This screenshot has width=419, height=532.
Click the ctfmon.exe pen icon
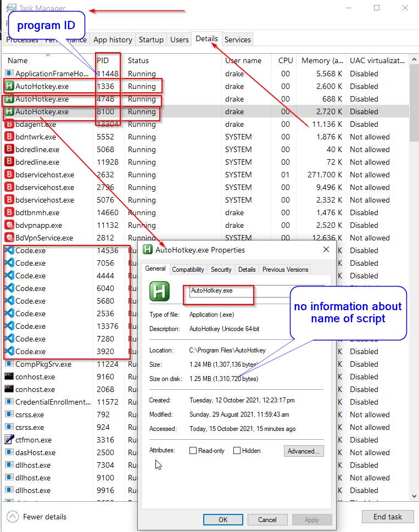point(9,440)
